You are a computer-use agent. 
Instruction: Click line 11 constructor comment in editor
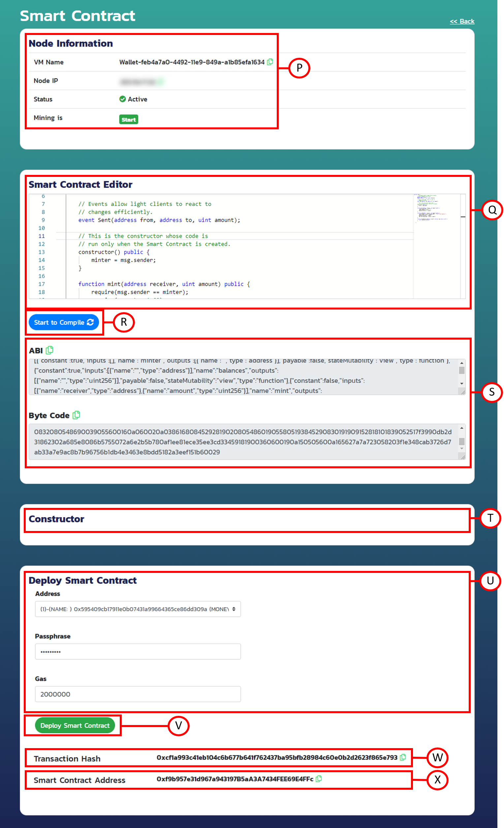click(x=143, y=236)
